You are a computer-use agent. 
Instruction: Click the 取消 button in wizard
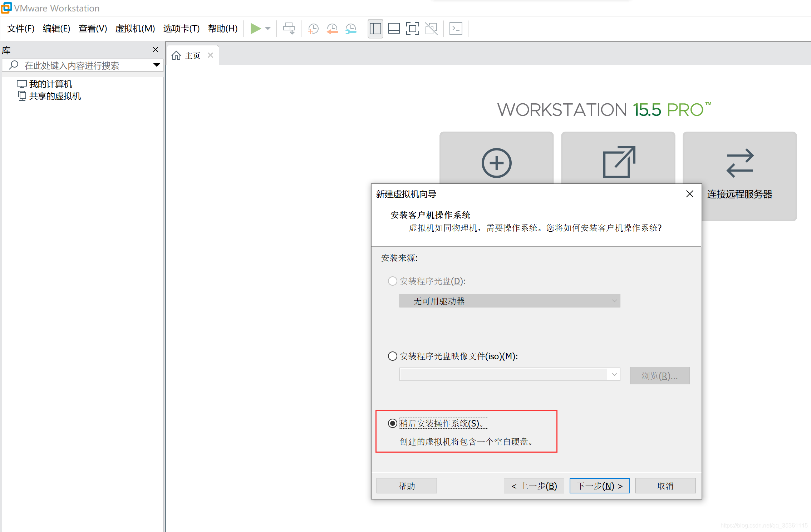pyautogui.click(x=665, y=486)
